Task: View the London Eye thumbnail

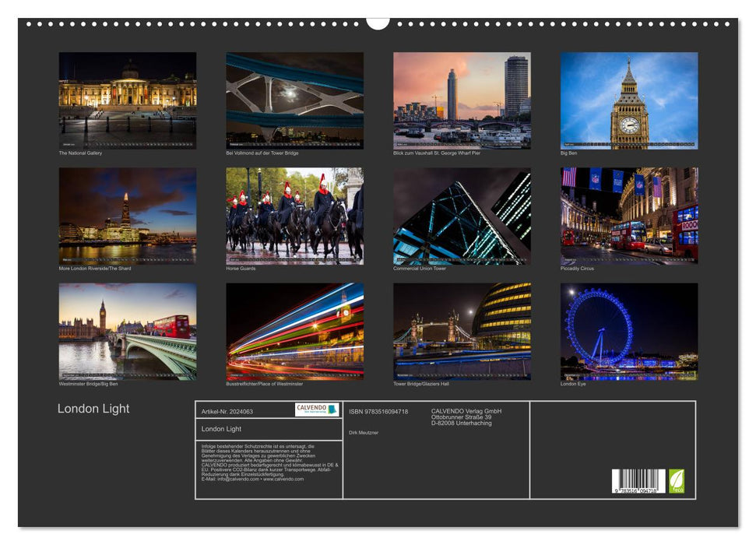Action: point(627,332)
